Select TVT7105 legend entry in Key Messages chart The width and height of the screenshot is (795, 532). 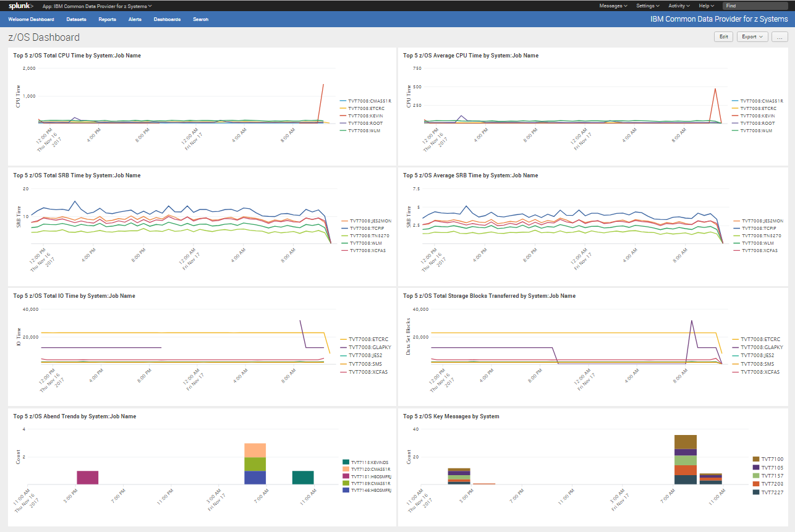tap(768, 468)
